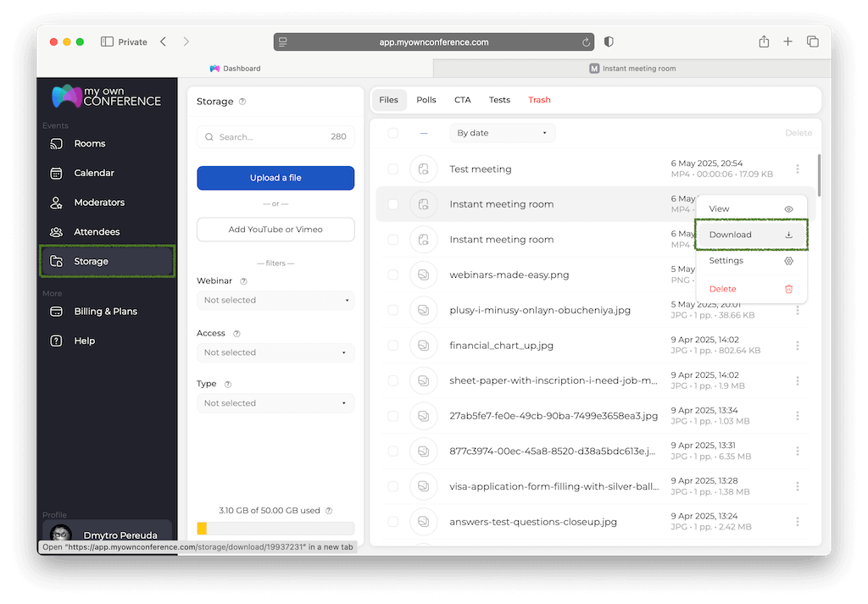Open the Attendees section icon
868x604 pixels.
[x=57, y=232]
